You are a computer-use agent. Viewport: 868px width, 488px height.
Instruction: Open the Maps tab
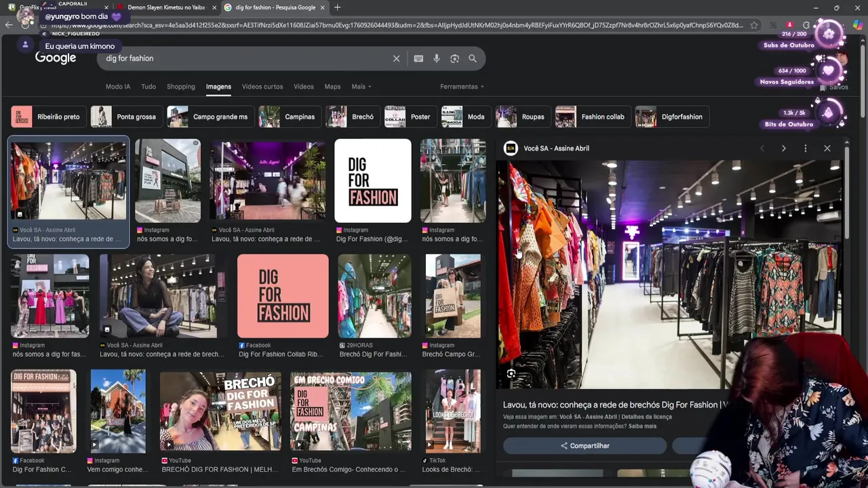coord(332,87)
